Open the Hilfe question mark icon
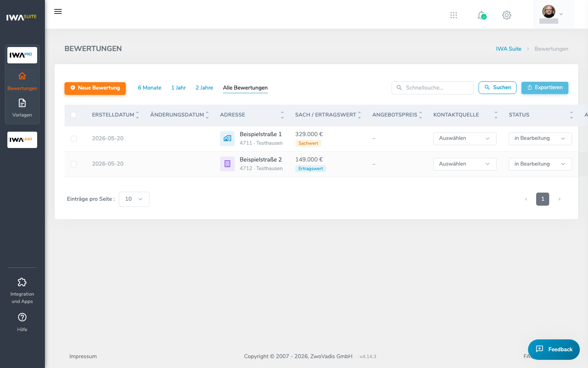Viewport: 588px width, 368px height. pyautogui.click(x=22, y=317)
